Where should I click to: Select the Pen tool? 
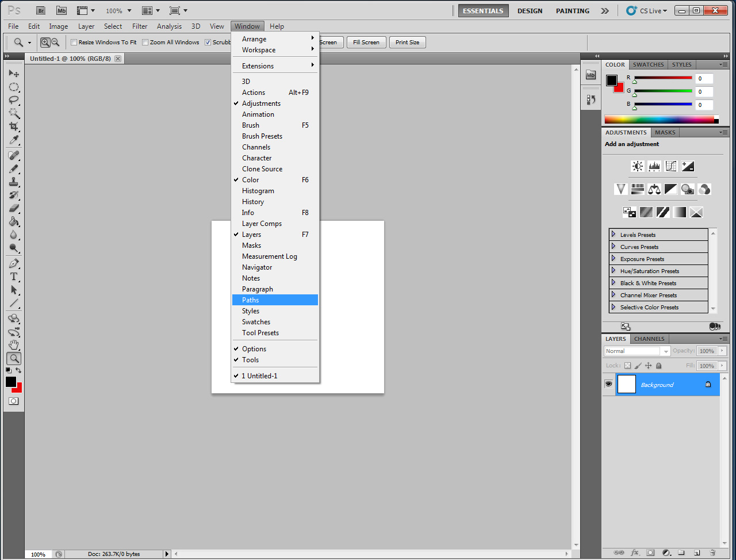pos(14,263)
